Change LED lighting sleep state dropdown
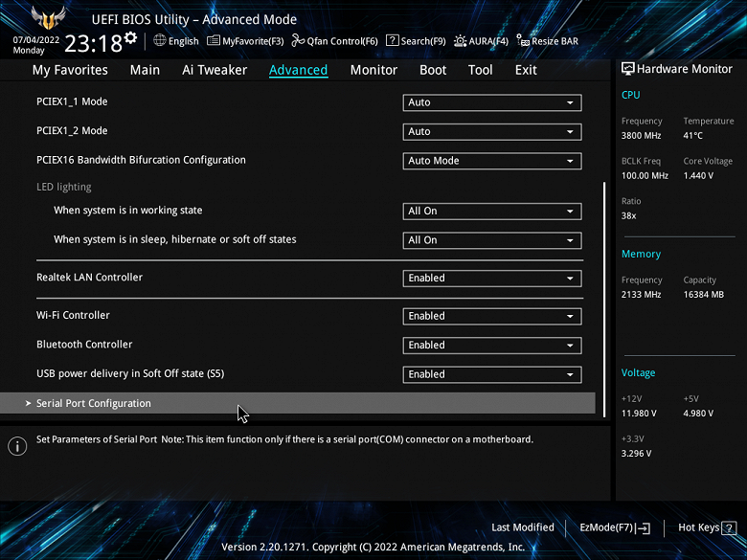The height and width of the screenshot is (560, 747). point(492,240)
